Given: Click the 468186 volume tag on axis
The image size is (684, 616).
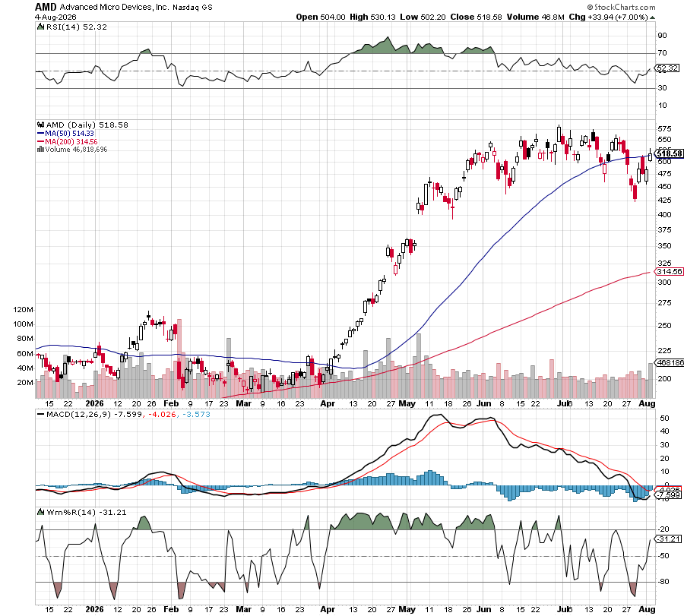Looking at the screenshot, I should pyautogui.click(x=670, y=362).
